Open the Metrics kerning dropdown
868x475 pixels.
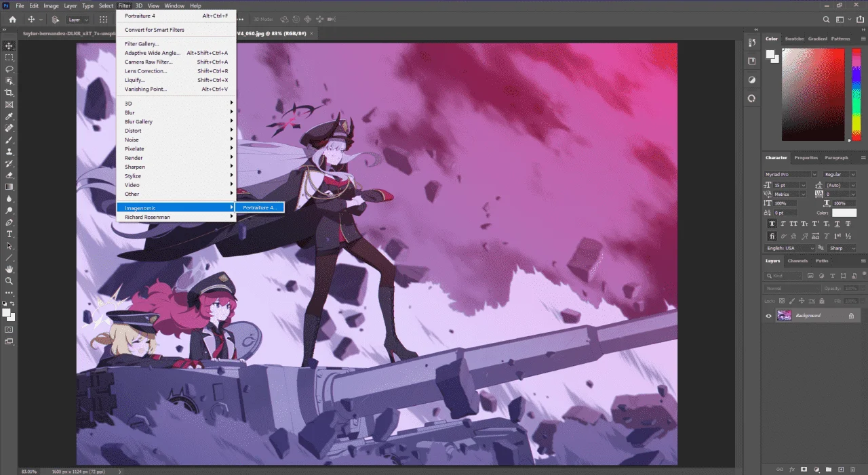click(x=789, y=194)
